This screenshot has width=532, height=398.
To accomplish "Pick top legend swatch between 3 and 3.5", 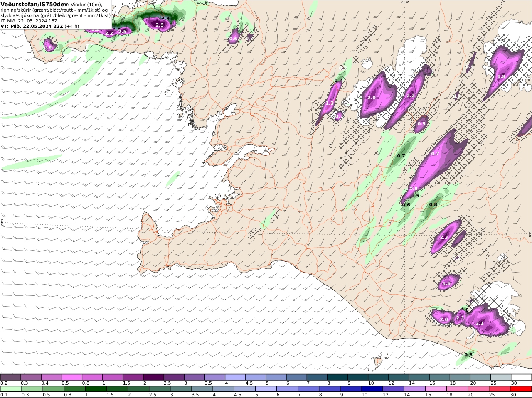I will [x=194, y=377].
